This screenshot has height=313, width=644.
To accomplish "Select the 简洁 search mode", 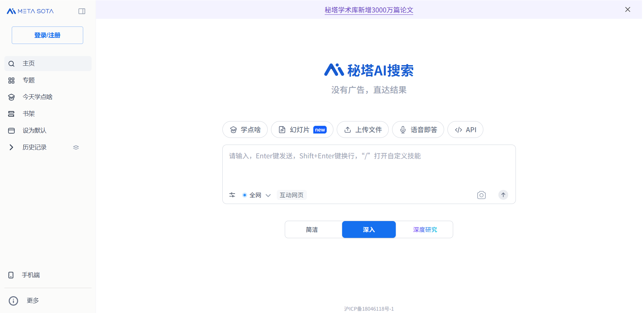I will point(312,229).
